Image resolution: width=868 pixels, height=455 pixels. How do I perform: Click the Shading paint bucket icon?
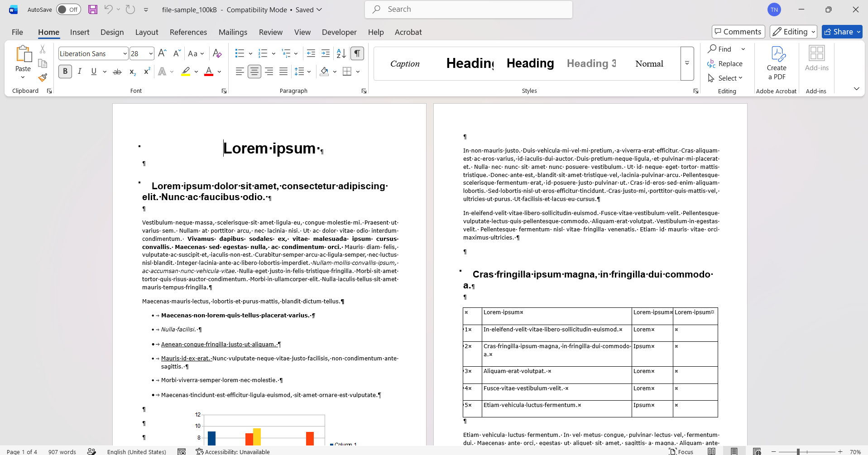tap(324, 72)
